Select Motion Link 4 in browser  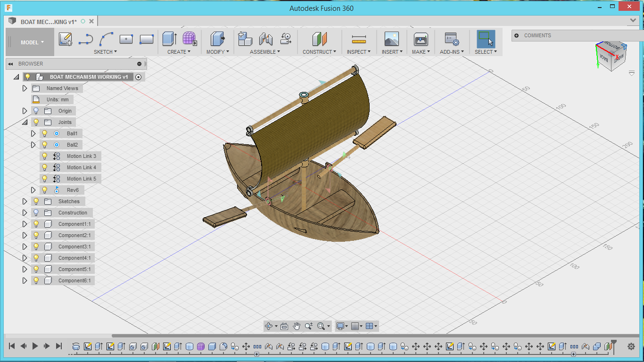(81, 167)
